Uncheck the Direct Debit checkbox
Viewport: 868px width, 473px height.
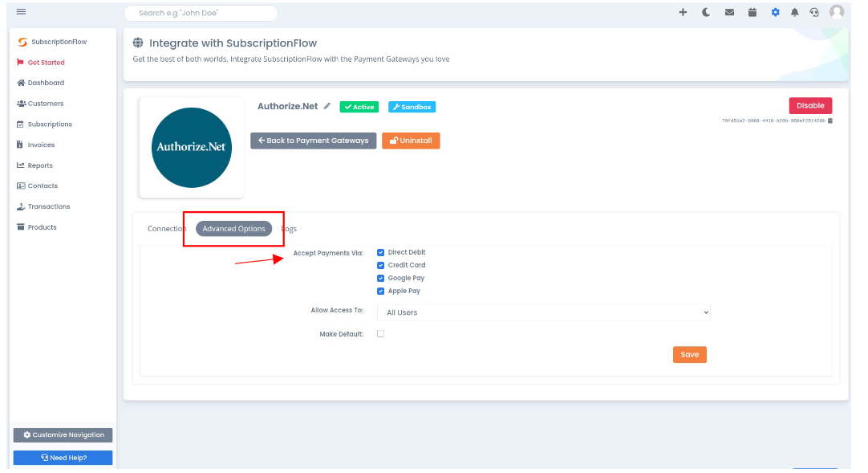pyautogui.click(x=381, y=253)
